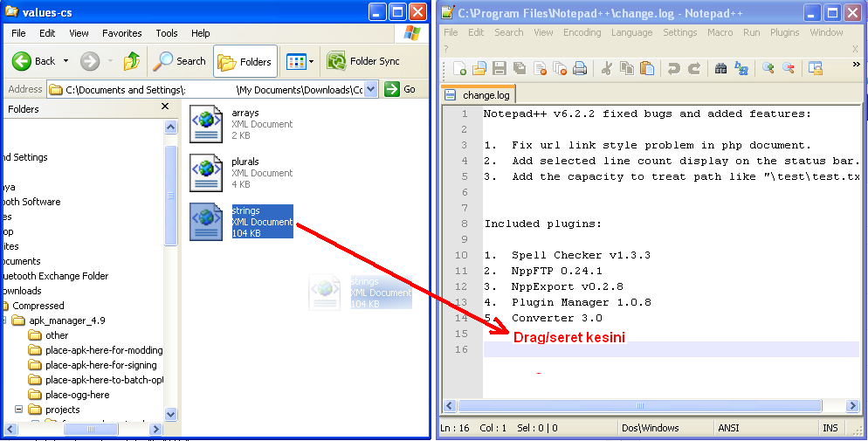Click INS indicator in Notepad++ status bar
This screenshot has width=868, height=441.
(830, 428)
